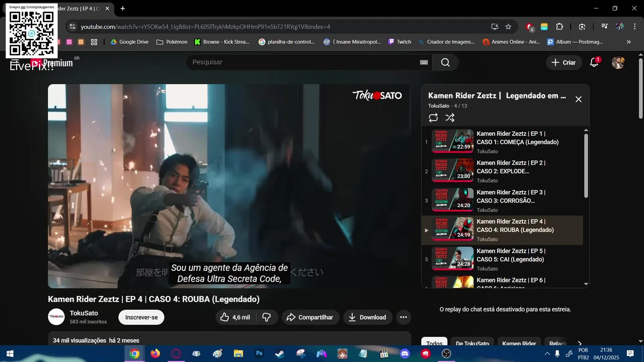Open Photoshop from the taskbar
Viewport: 644px width, 362px height.
(259, 353)
